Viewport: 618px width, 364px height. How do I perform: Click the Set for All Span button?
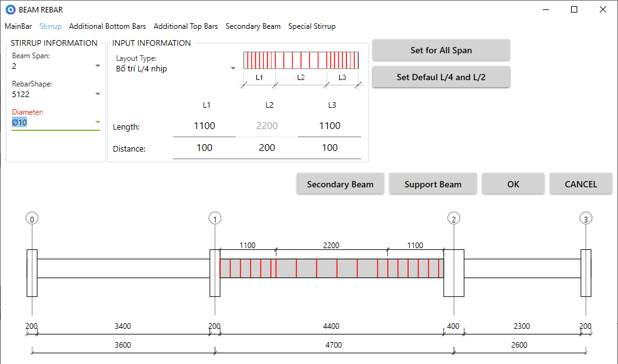click(x=441, y=50)
